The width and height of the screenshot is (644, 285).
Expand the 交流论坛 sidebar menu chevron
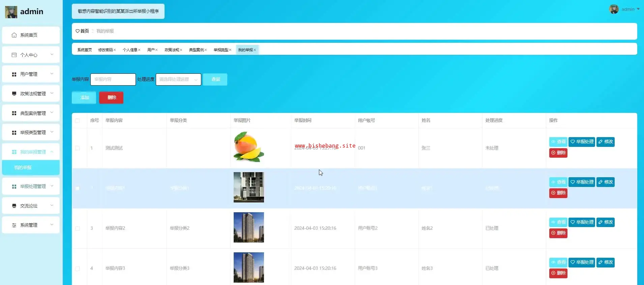pyautogui.click(x=52, y=205)
